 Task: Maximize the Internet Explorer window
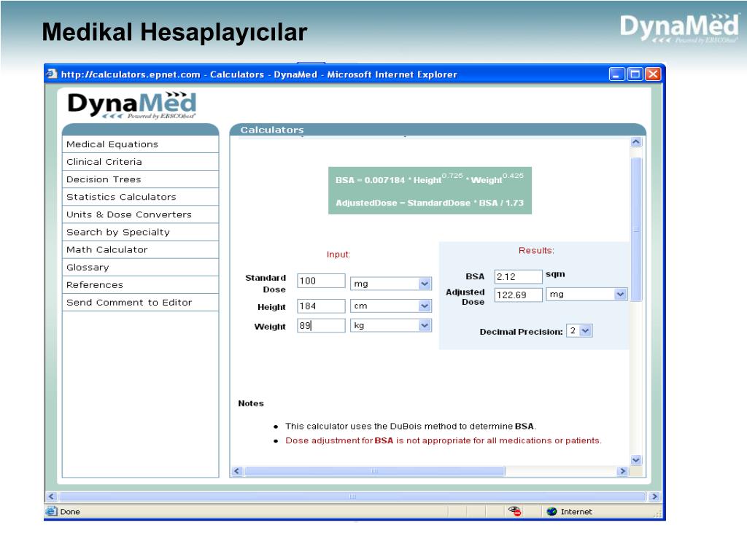635,74
